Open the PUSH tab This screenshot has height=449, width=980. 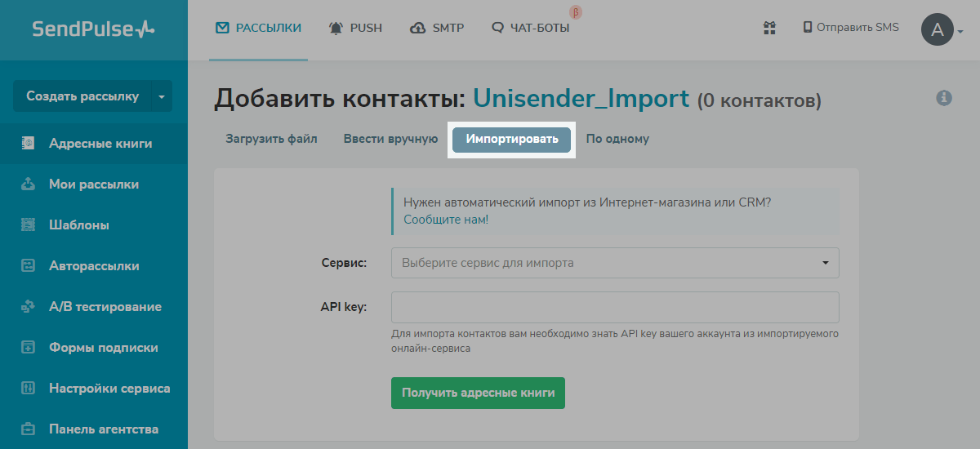click(x=355, y=28)
